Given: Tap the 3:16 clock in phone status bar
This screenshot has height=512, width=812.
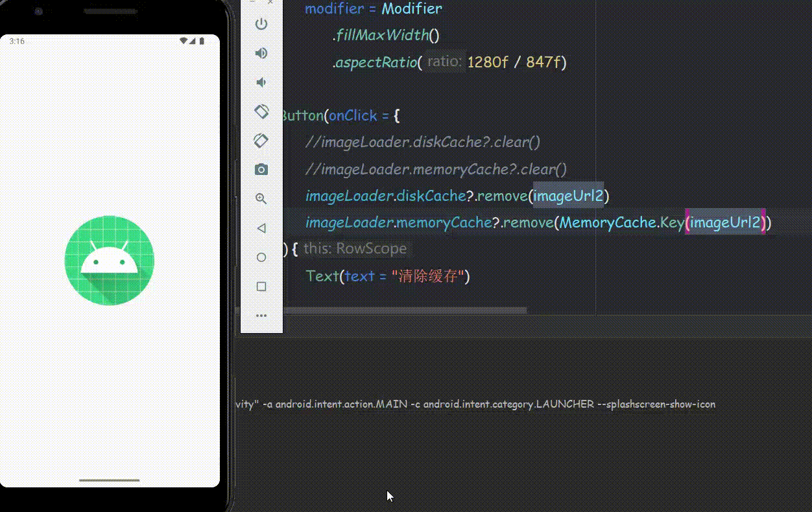Looking at the screenshot, I should (17, 41).
